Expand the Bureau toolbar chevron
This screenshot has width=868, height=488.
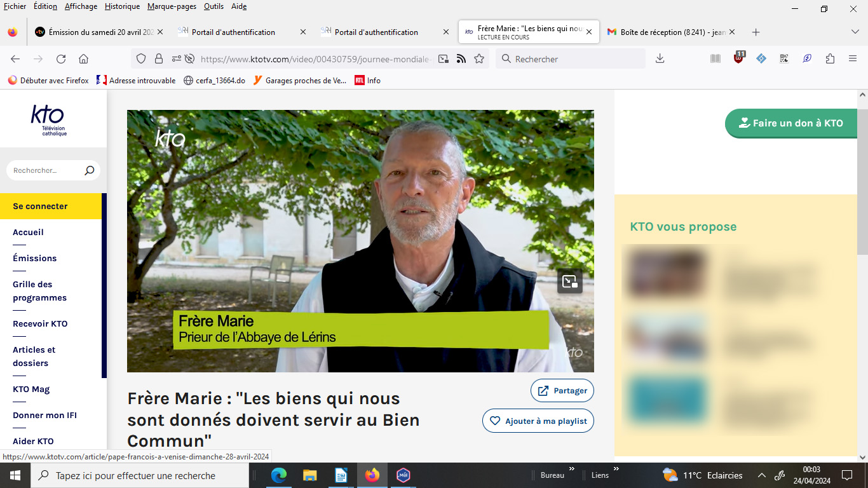pos(571,469)
